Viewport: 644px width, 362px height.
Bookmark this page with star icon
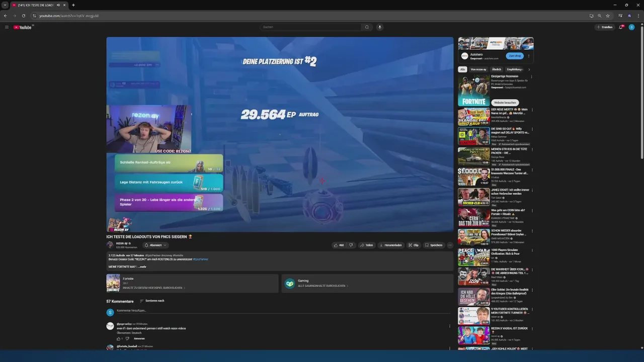click(608, 16)
